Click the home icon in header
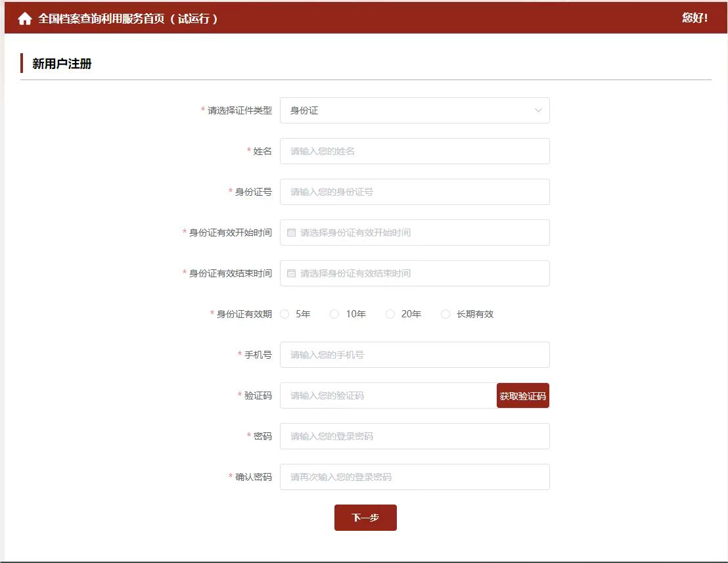Image resolution: width=728 pixels, height=563 pixels. tap(25, 18)
